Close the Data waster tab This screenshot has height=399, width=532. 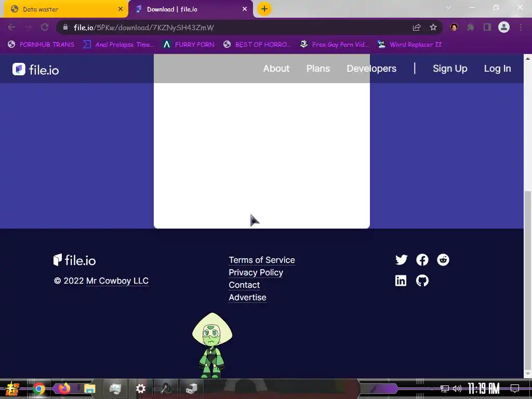pos(121,9)
